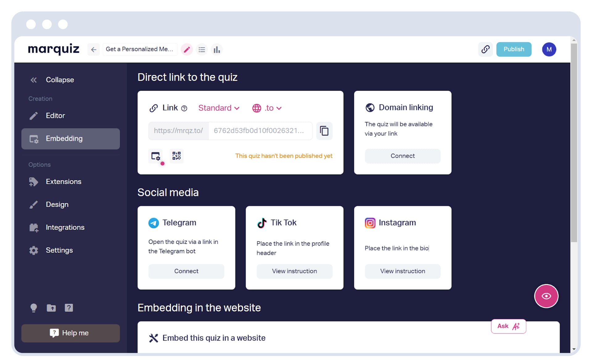Open Settings in the sidebar
The height and width of the screenshot is (364, 592).
click(71, 250)
